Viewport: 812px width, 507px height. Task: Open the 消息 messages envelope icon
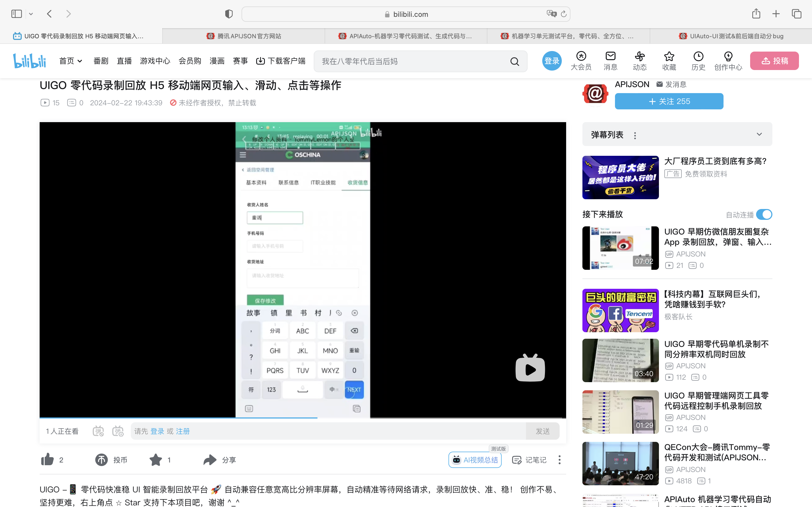(x=610, y=56)
